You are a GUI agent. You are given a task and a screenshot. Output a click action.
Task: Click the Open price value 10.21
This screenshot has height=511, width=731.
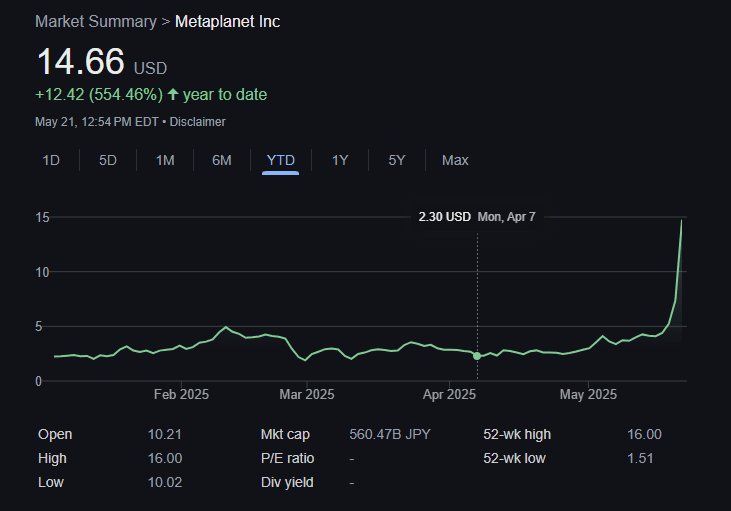pyautogui.click(x=164, y=434)
